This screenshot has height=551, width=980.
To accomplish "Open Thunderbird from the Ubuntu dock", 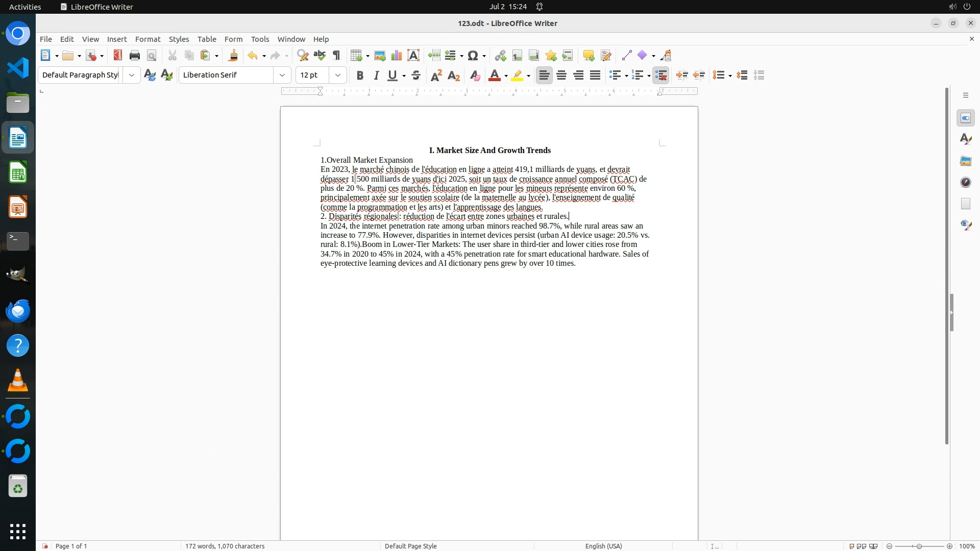I will click(x=18, y=311).
